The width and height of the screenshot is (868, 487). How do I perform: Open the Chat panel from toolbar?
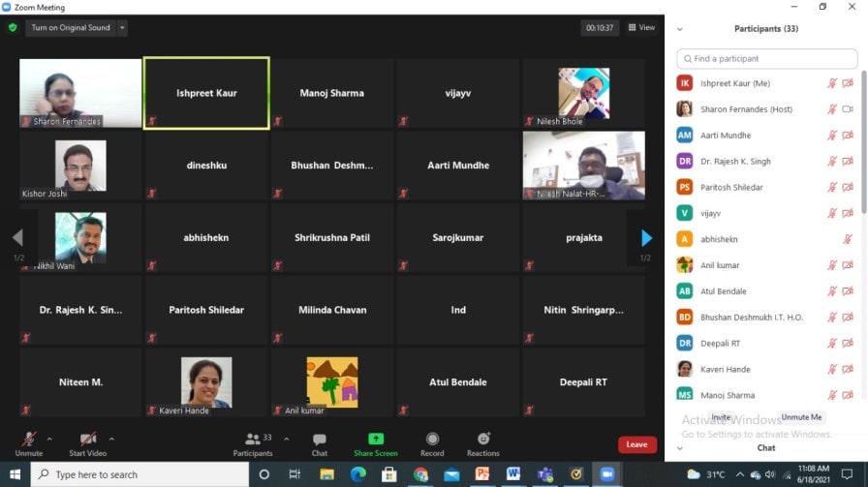pos(319,441)
